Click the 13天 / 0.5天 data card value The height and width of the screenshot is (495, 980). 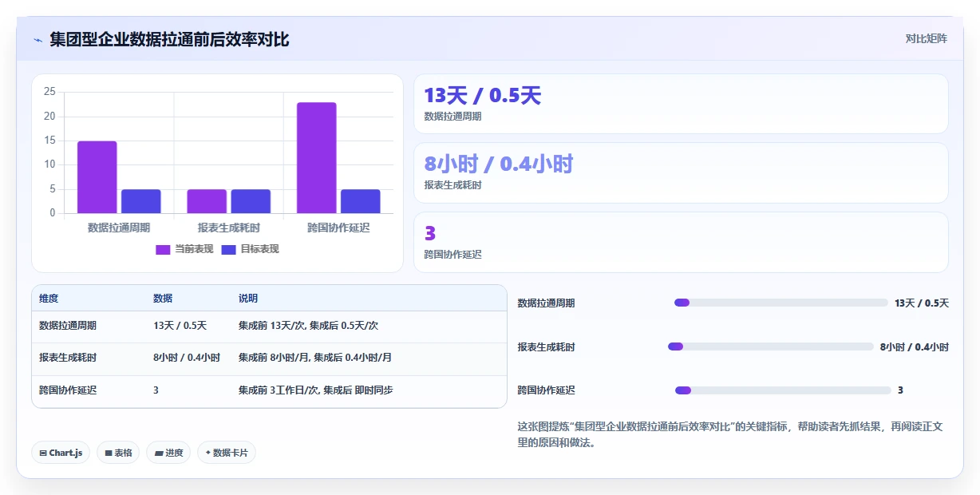[x=483, y=96]
